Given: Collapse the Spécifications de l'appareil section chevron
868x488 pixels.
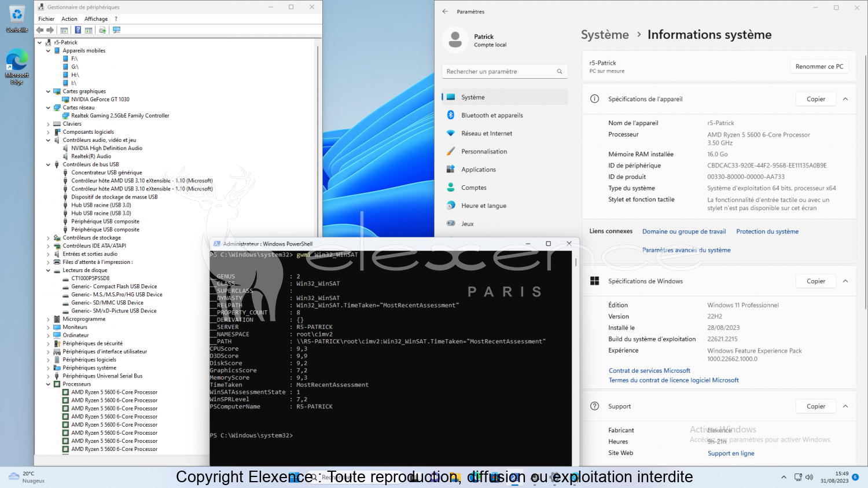Looking at the screenshot, I should coord(845,99).
